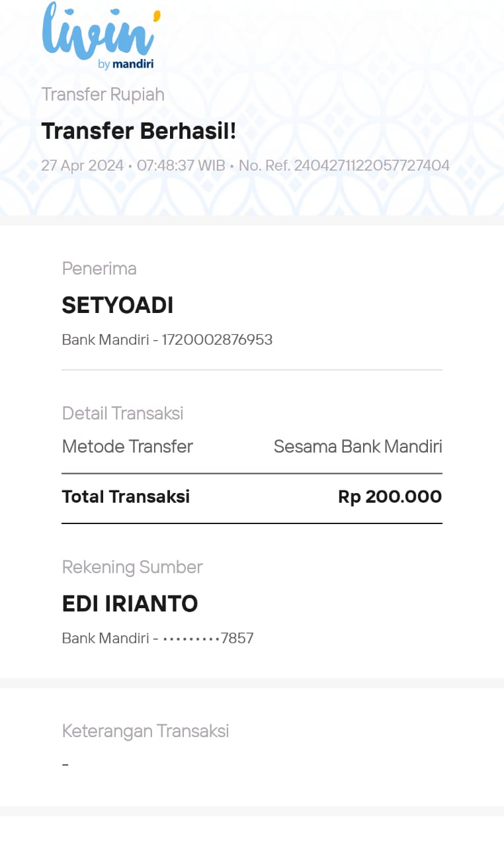The width and height of the screenshot is (504, 847).
Task: Tap the 07:48:37 WIB timestamp
Action: pos(181,165)
